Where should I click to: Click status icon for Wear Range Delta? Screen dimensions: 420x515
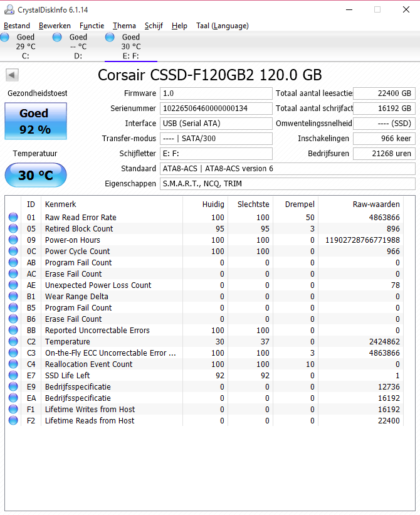click(x=13, y=296)
